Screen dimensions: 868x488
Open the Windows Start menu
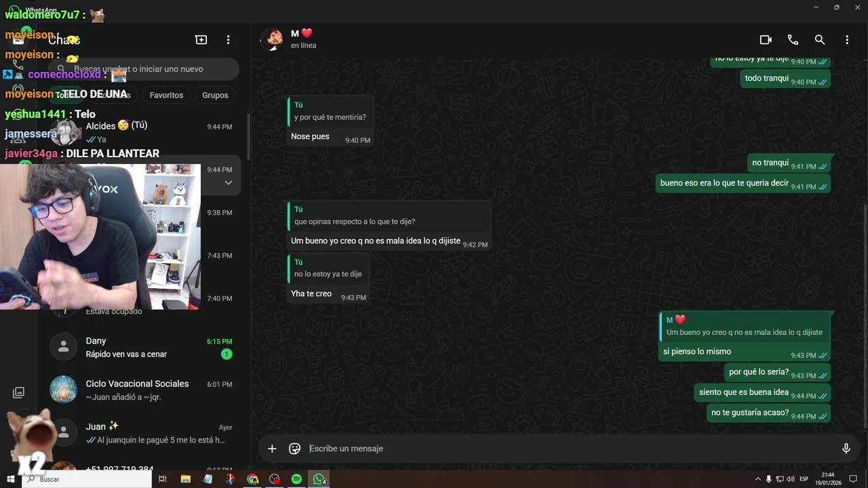[x=10, y=479]
